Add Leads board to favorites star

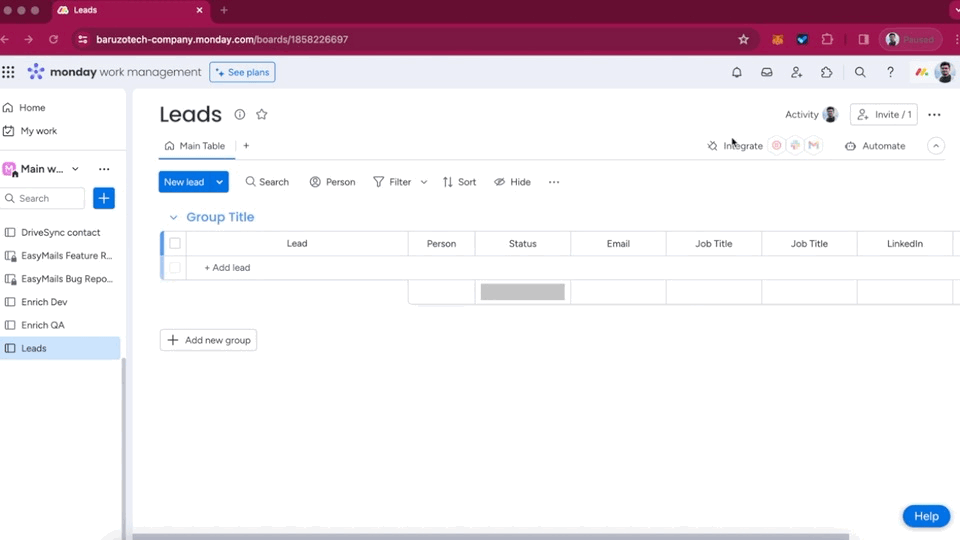click(x=261, y=114)
